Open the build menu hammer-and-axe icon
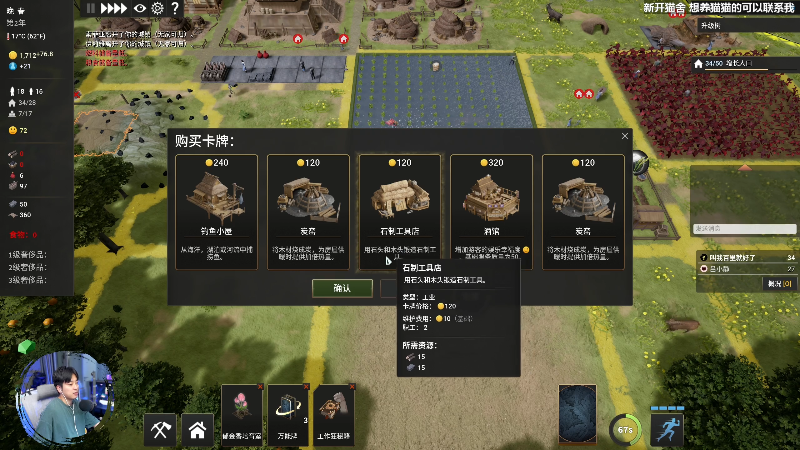The width and height of the screenshot is (800, 450). click(160, 430)
